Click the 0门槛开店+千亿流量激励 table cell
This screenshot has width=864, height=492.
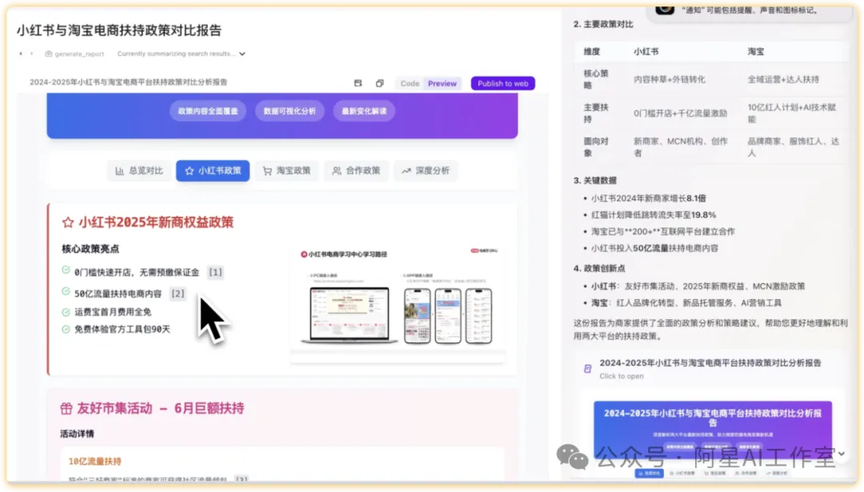680,113
